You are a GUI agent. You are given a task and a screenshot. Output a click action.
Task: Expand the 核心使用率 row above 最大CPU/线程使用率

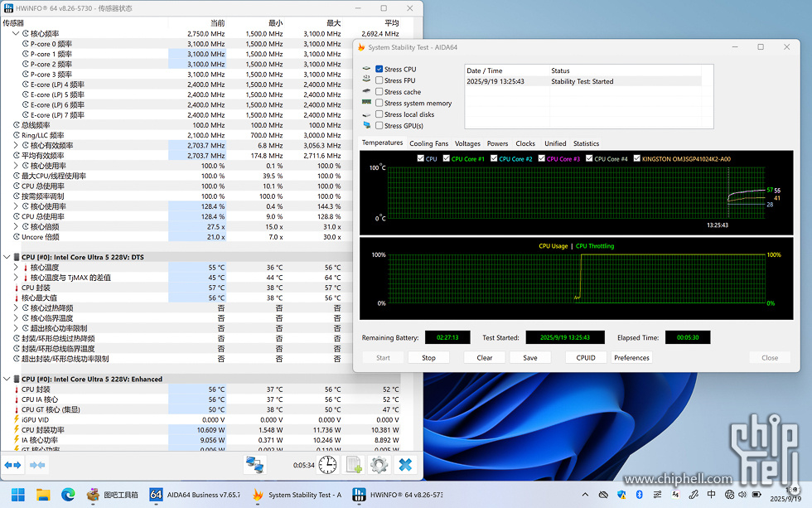[16, 166]
